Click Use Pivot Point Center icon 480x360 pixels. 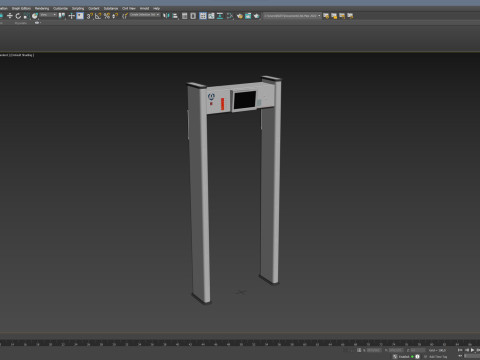[62, 16]
